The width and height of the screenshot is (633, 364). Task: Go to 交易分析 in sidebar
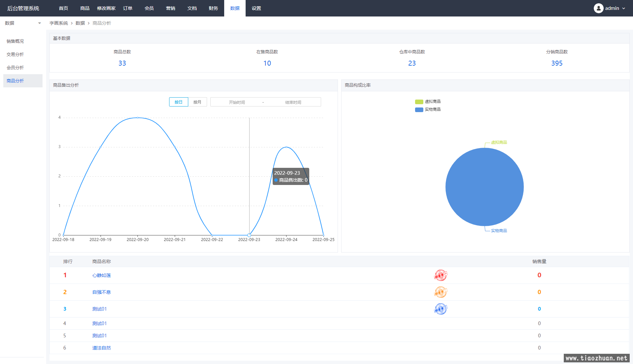[23, 54]
